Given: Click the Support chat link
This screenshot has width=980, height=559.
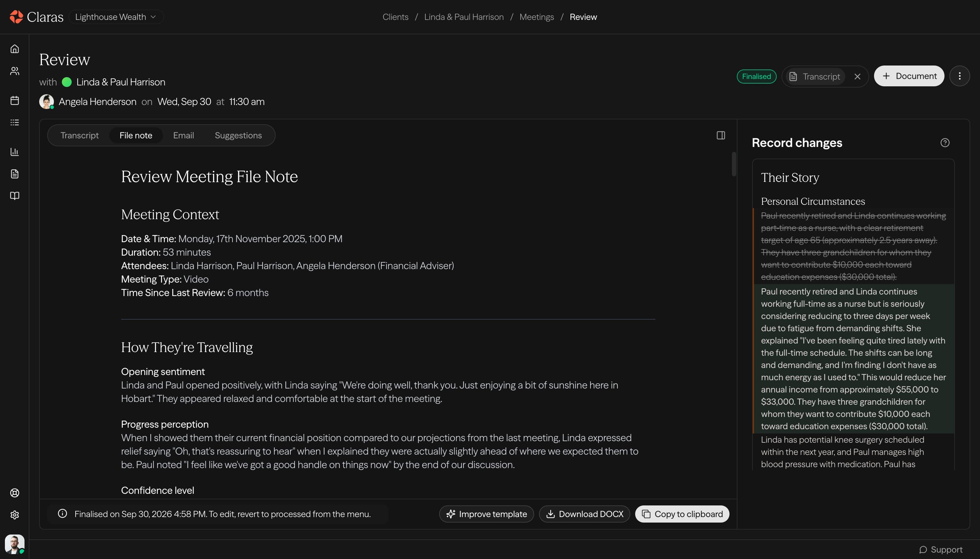Looking at the screenshot, I should click(x=941, y=550).
